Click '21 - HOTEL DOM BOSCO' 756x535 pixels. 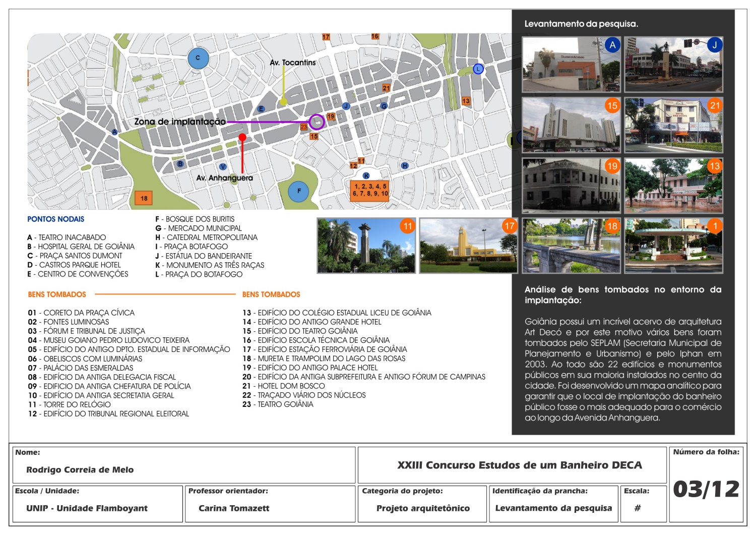[x=284, y=386]
